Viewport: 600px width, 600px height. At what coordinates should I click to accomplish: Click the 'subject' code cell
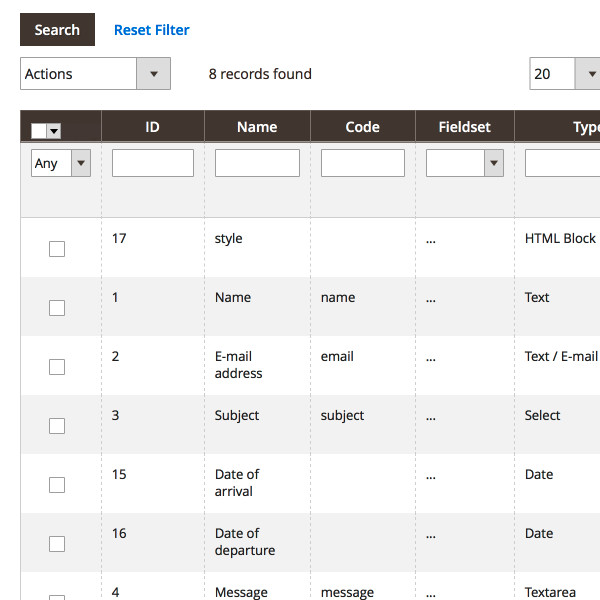click(342, 416)
